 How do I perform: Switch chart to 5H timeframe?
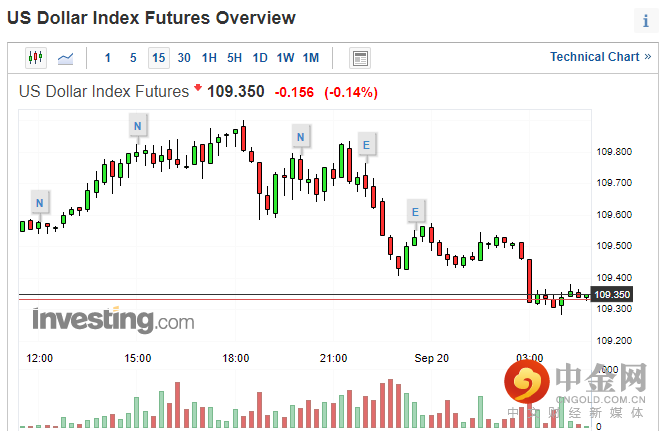click(234, 58)
